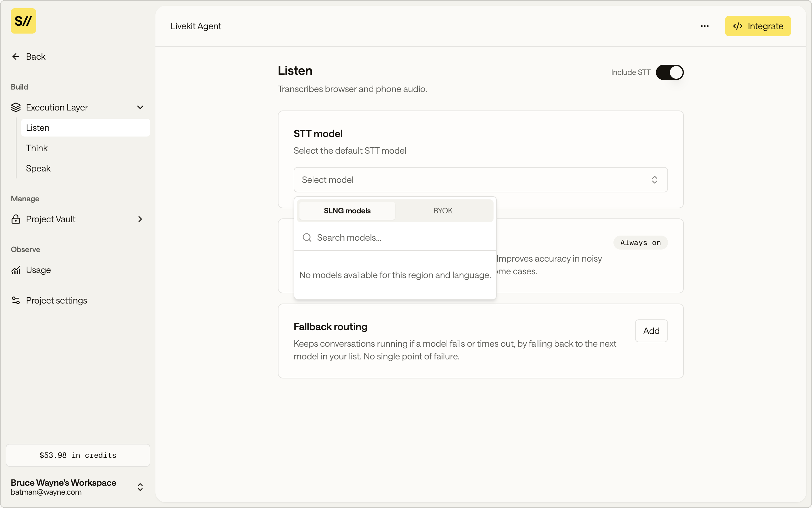
Task: Click the Usage chart icon
Action: [x=16, y=270]
